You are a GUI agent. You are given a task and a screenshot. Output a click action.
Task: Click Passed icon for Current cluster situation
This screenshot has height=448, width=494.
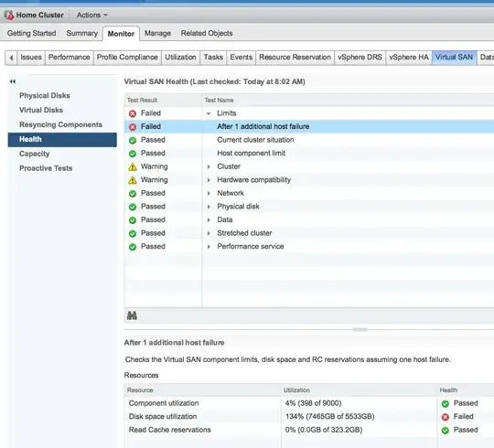pyautogui.click(x=133, y=140)
